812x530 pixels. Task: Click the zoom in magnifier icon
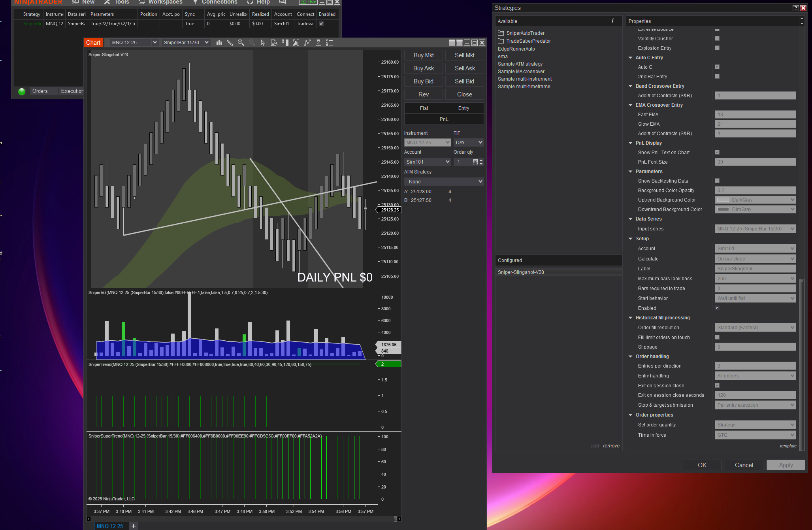coord(241,43)
